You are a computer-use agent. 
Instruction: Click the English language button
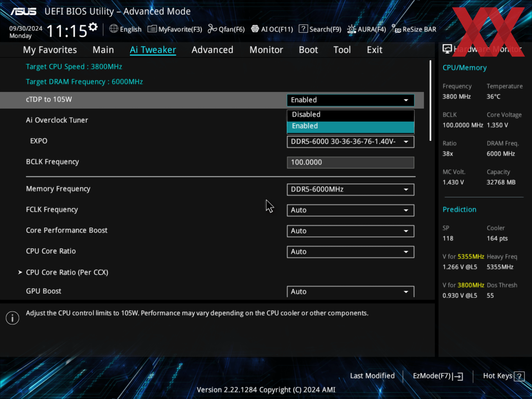[126, 29]
